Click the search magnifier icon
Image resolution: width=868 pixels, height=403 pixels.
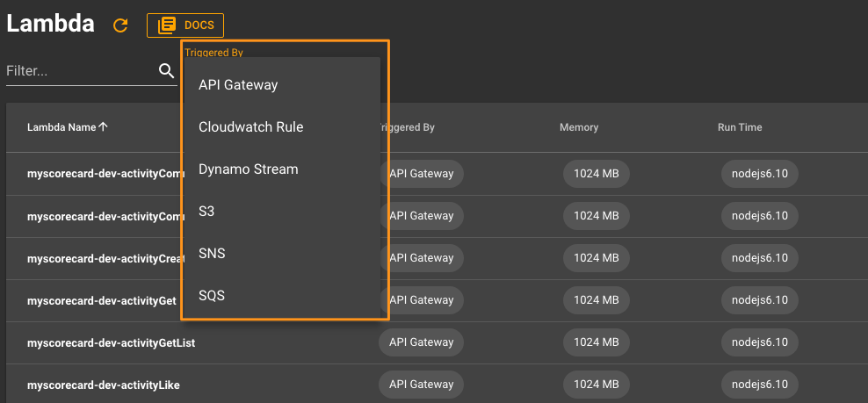click(x=167, y=71)
